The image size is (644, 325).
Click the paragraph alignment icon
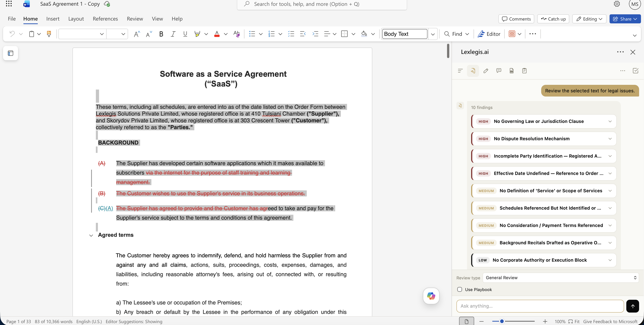[x=327, y=34]
